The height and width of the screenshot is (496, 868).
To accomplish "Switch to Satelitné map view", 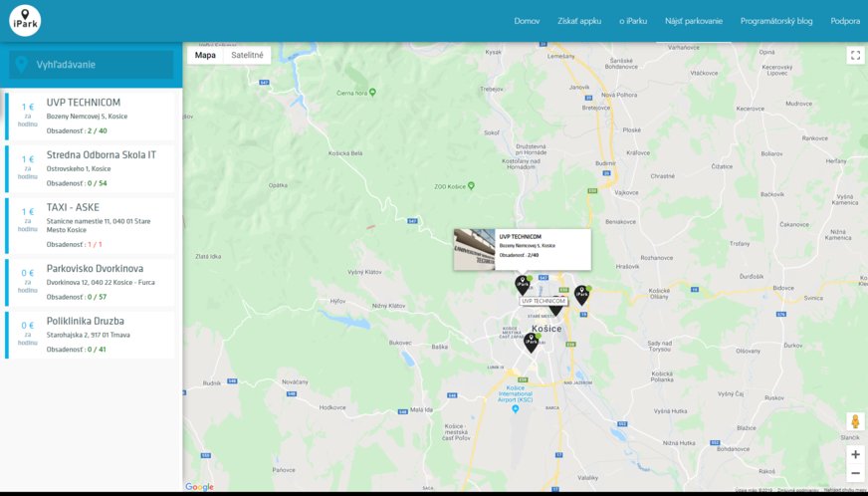I will tap(247, 56).
